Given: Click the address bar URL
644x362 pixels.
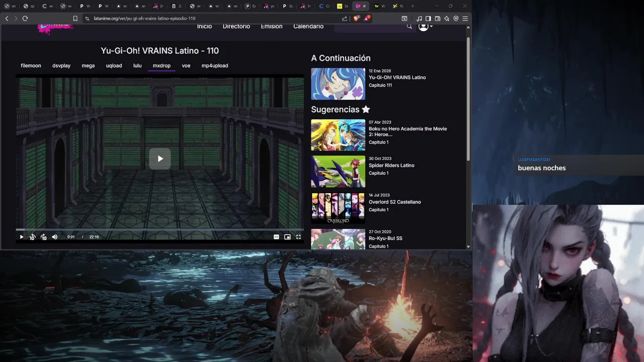Looking at the screenshot, I should [144, 19].
